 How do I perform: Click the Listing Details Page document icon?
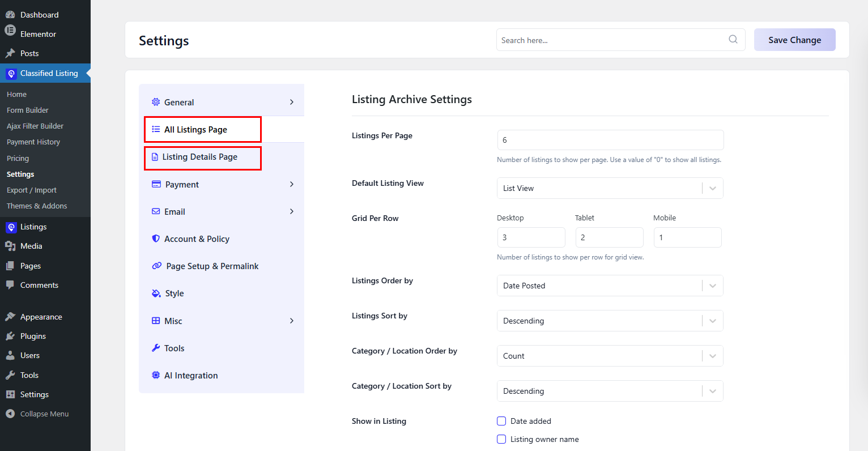pos(155,157)
